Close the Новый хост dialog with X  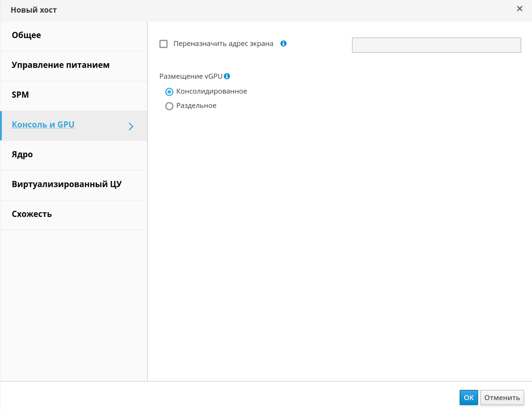pyautogui.click(x=519, y=9)
